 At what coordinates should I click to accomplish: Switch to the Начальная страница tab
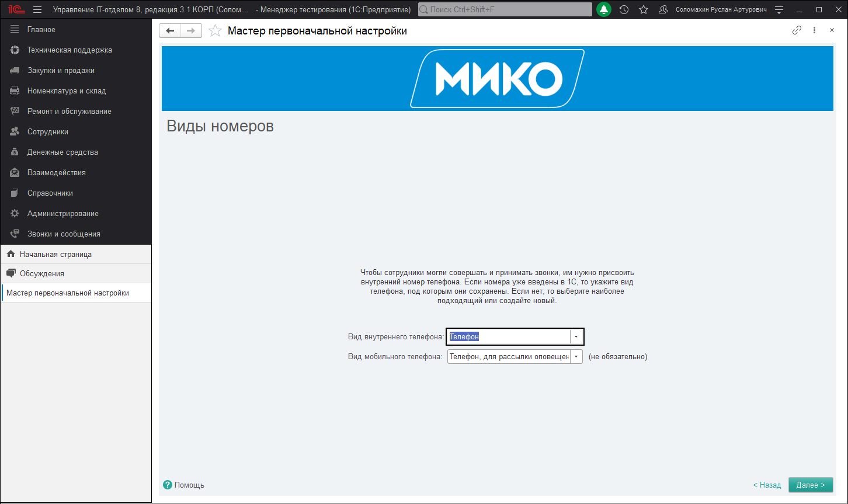tap(55, 255)
